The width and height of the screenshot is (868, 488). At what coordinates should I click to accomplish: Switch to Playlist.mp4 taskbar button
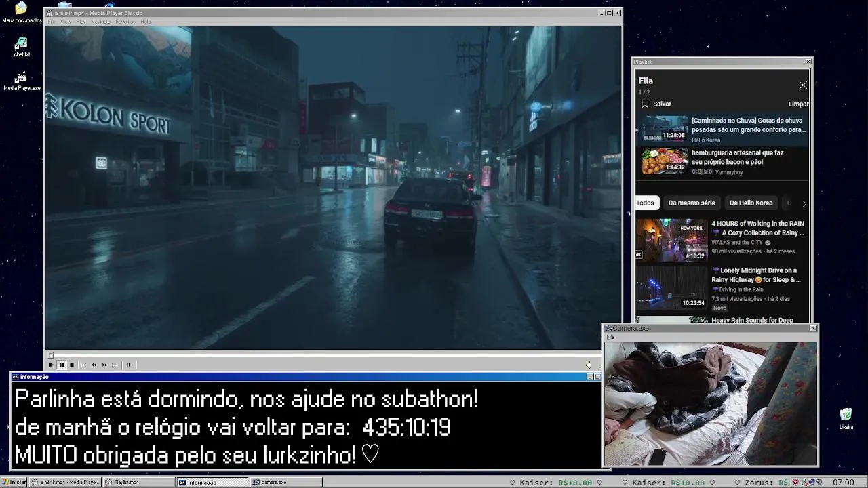pos(139,482)
